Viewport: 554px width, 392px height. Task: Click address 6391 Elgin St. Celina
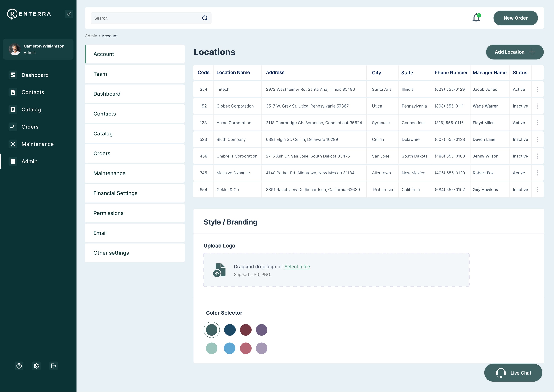(302, 139)
